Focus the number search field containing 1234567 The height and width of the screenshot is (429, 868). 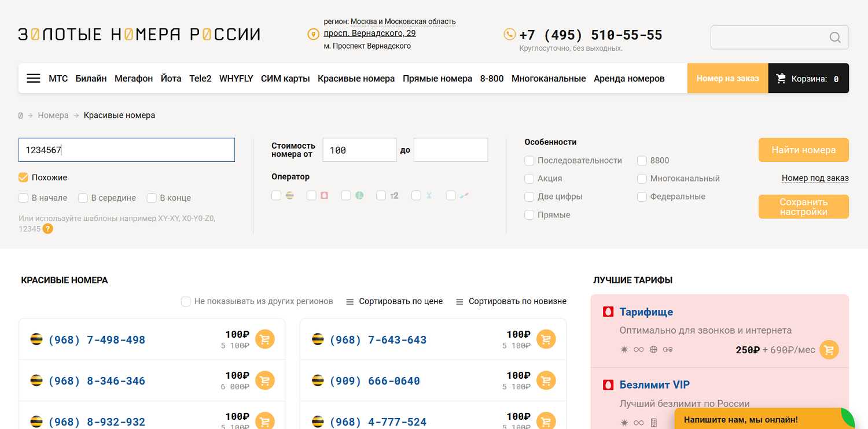[x=127, y=150]
